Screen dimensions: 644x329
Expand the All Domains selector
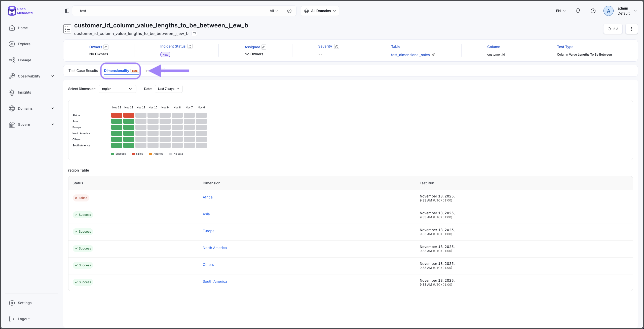coord(320,11)
